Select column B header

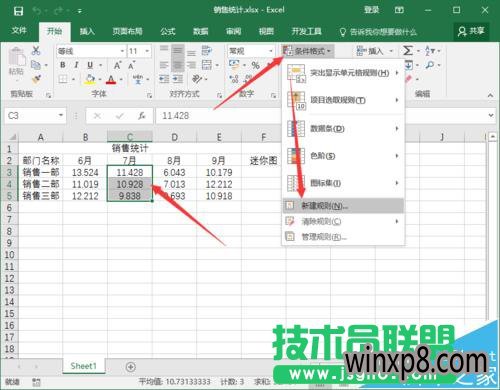pyautogui.click(x=85, y=137)
